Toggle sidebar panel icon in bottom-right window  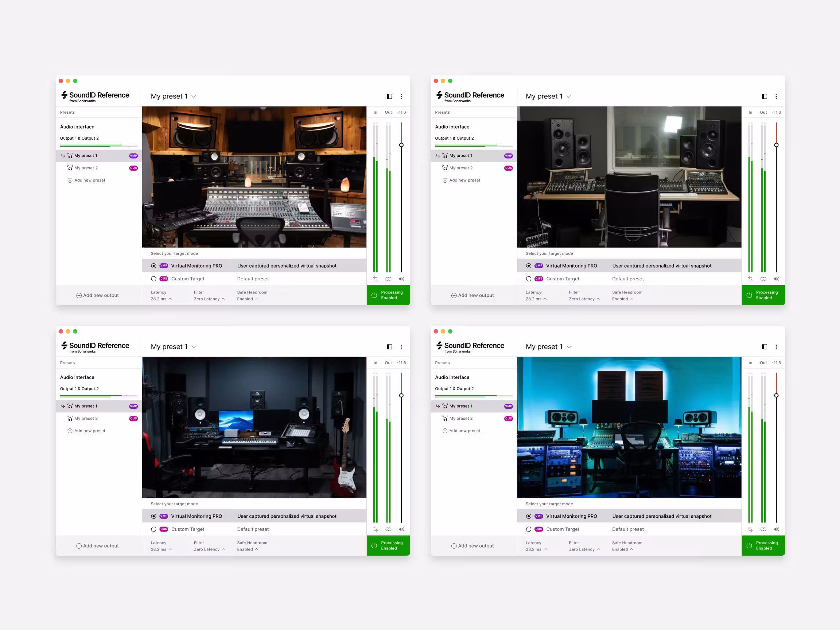tap(765, 347)
